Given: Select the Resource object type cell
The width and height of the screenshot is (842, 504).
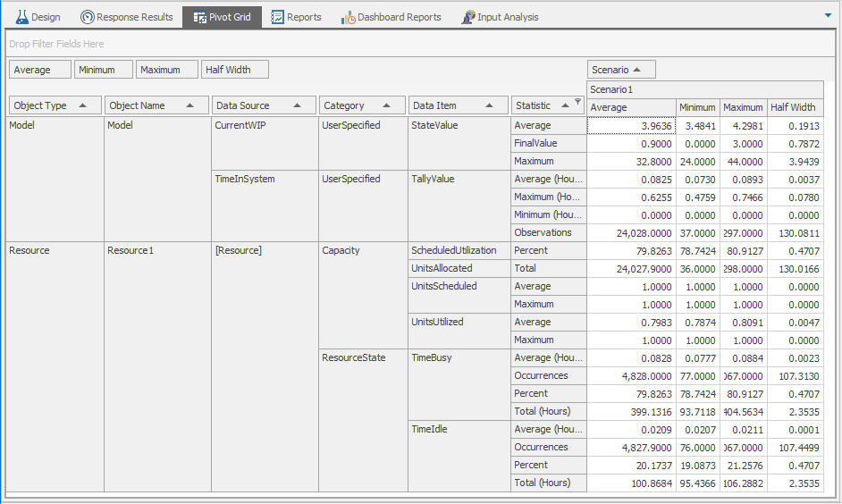Looking at the screenshot, I should click(x=55, y=366).
